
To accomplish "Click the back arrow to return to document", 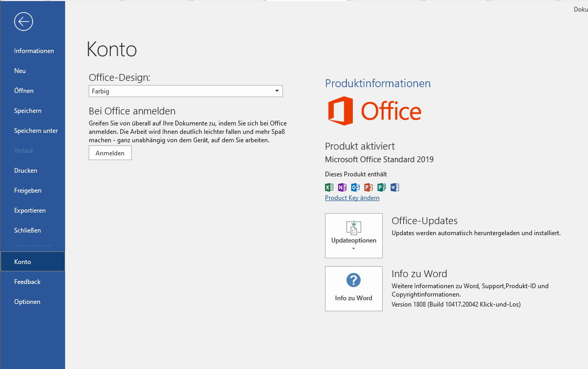I will (24, 22).
